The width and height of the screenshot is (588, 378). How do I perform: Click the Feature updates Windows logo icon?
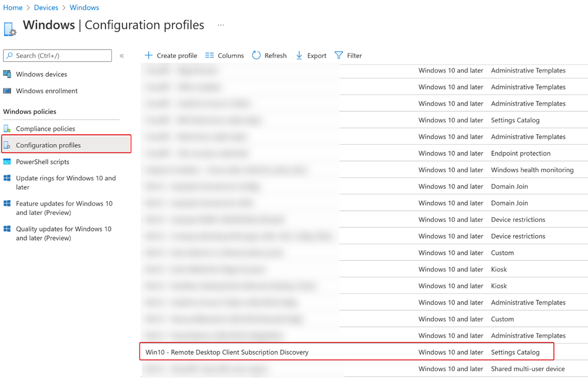coord(7,203)
